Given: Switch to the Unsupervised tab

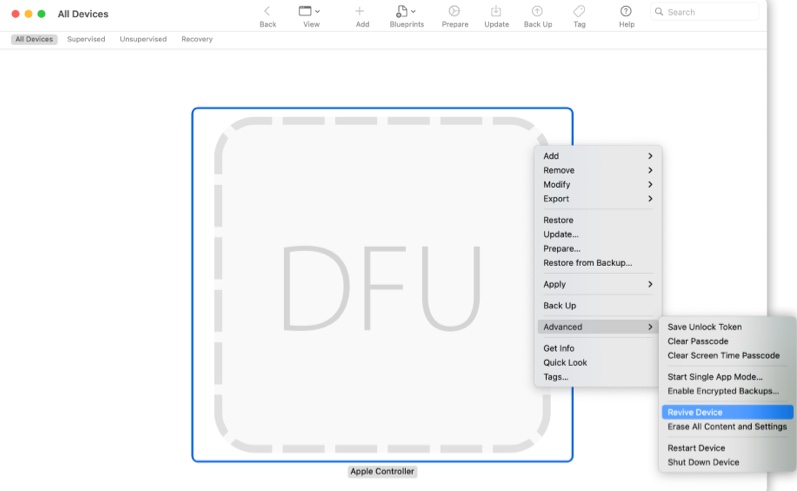Looking at the screenshot, I should 143,39.
